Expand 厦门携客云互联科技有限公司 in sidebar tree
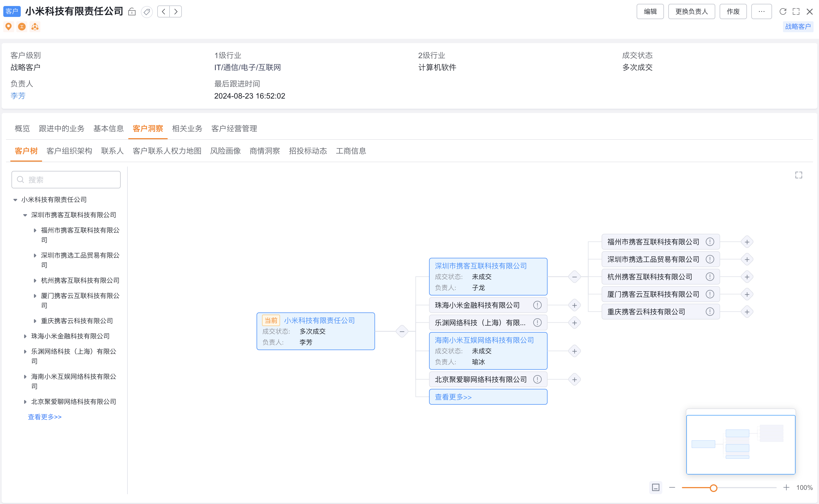The height and width of the screenshot is (504, 819). 35,296
